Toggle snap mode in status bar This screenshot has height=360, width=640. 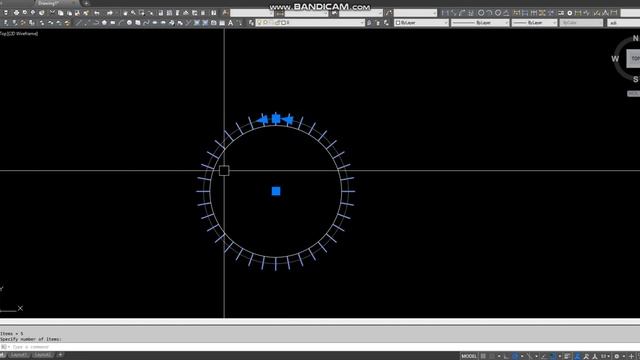tap(491, 356)
